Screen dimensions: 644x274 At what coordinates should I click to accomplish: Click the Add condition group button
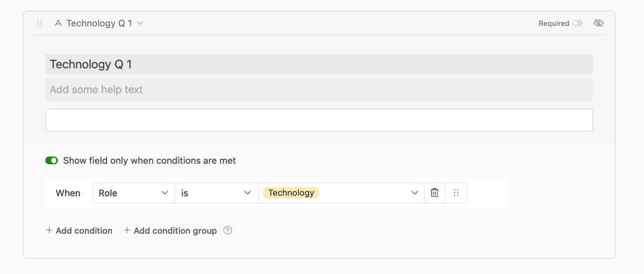pos(171,230)
